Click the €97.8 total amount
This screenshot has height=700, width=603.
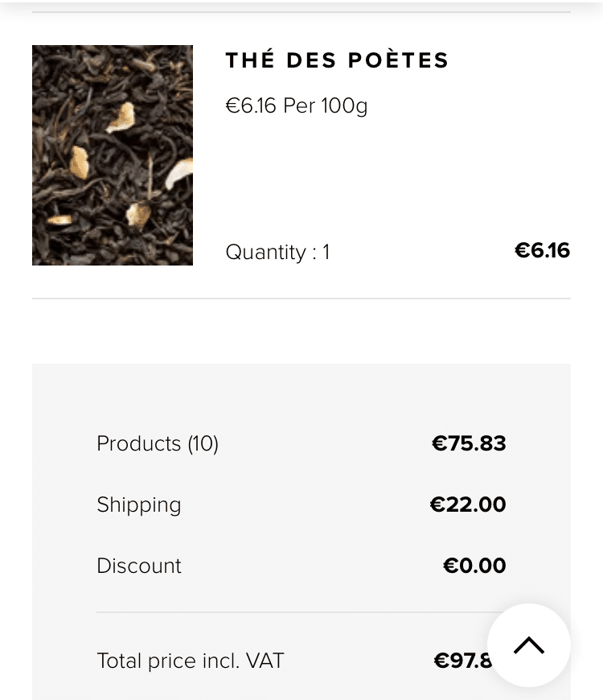(x=463, y=661)
